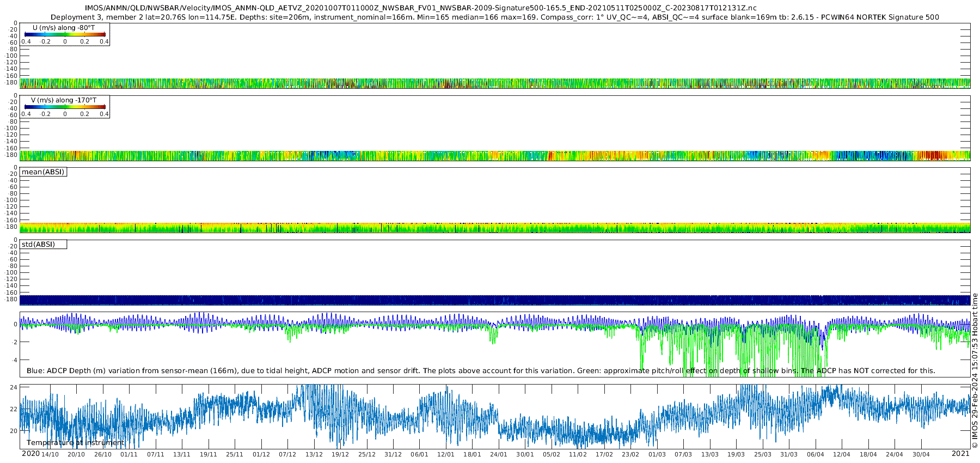Click the 'Temperature at instrument' label
980x463 pixels.
[76, 443]
